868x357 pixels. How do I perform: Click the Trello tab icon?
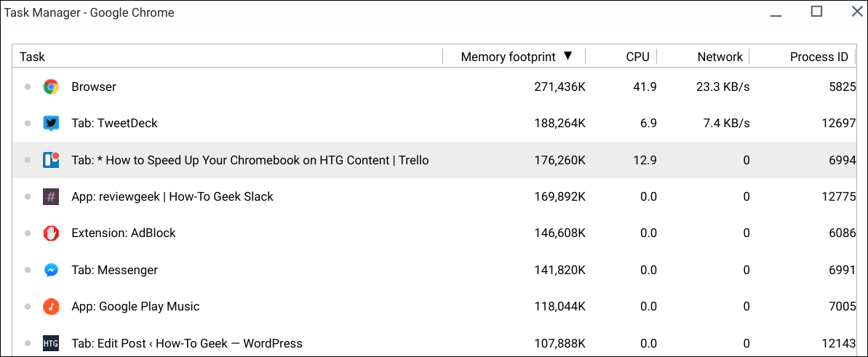pyautogui.click(x=51, y=160)
